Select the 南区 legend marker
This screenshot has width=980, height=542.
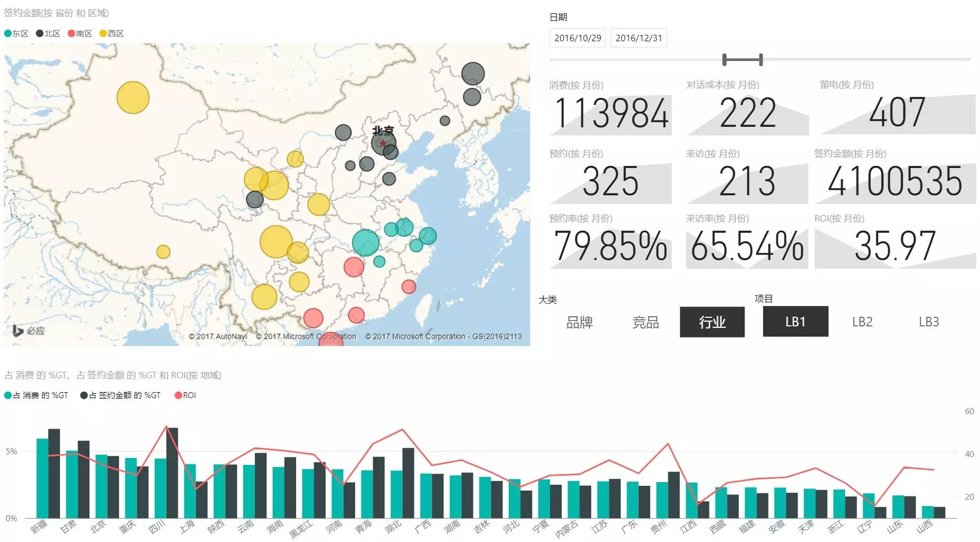[71, 34]
